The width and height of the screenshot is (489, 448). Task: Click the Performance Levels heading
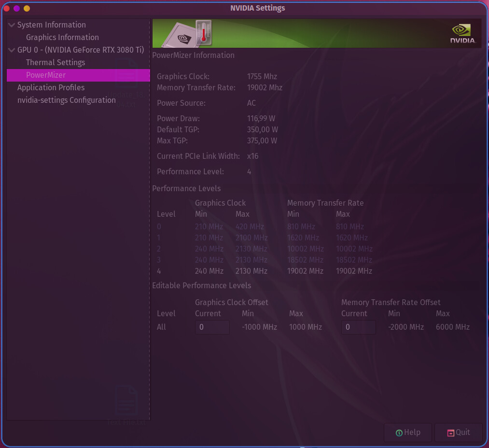pyautogui.click(x=186, y=189)
